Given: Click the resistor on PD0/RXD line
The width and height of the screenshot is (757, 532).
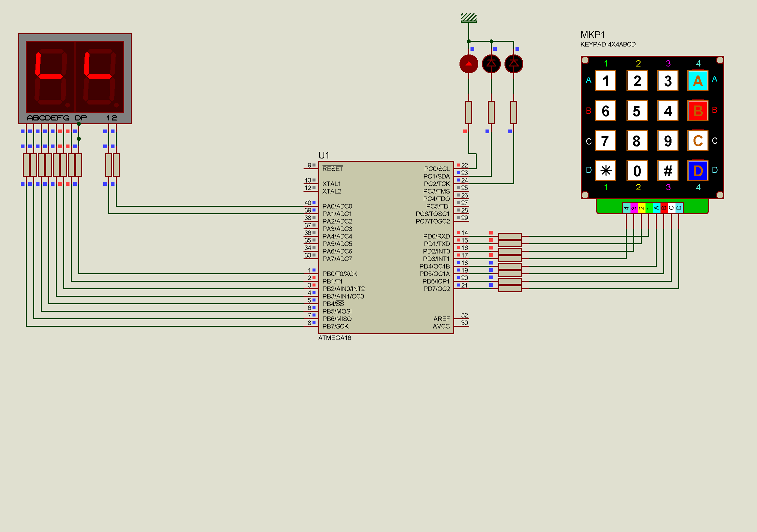Looking at the screenshot, I should pos(509,236).
